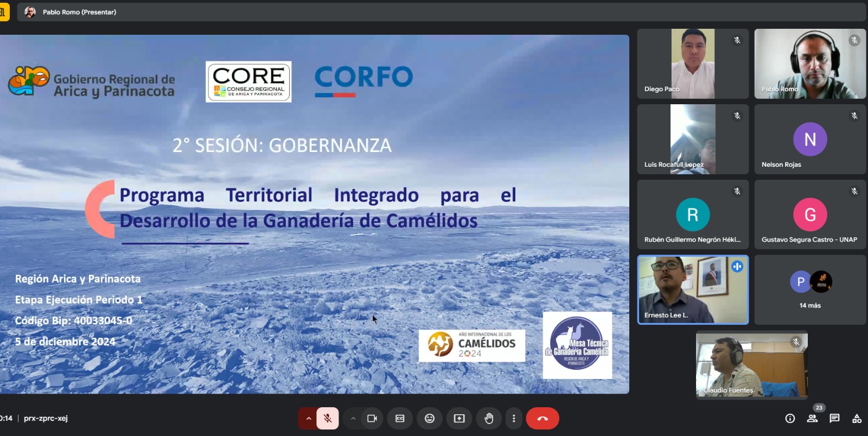Leave the call with red hang-up button
The width and height of the screenshot is (868, 436).
click(x=542, y=419)
